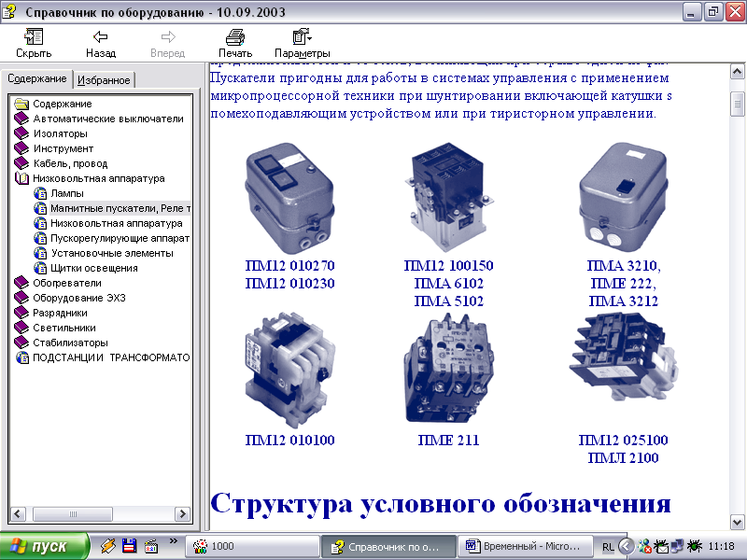Expand quick launch chevron on taskbar
This screenshot has width=747, height=560.
point(174,541)
